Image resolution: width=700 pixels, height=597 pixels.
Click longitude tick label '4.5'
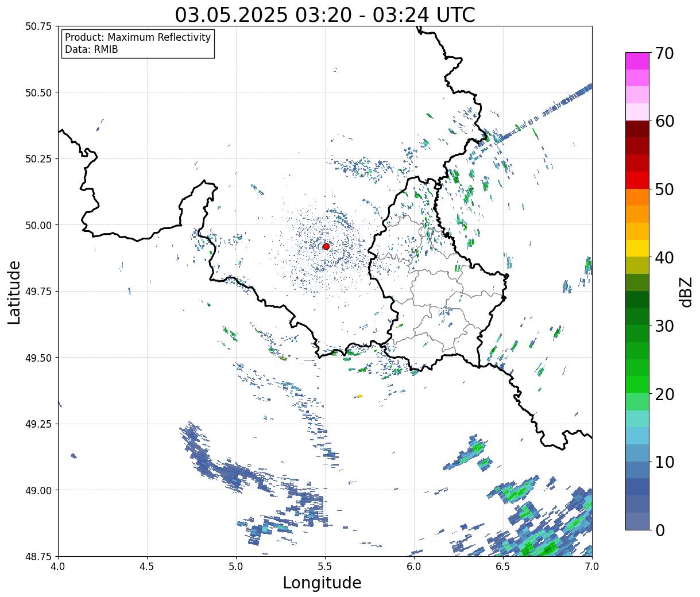(x=147, y=567)
